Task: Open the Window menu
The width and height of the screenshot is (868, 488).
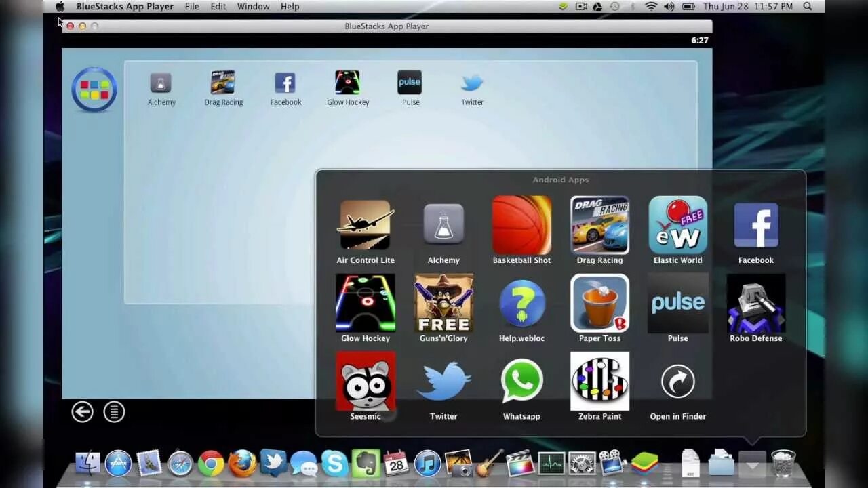Action: pyautogui.click(x=253, y=6)
